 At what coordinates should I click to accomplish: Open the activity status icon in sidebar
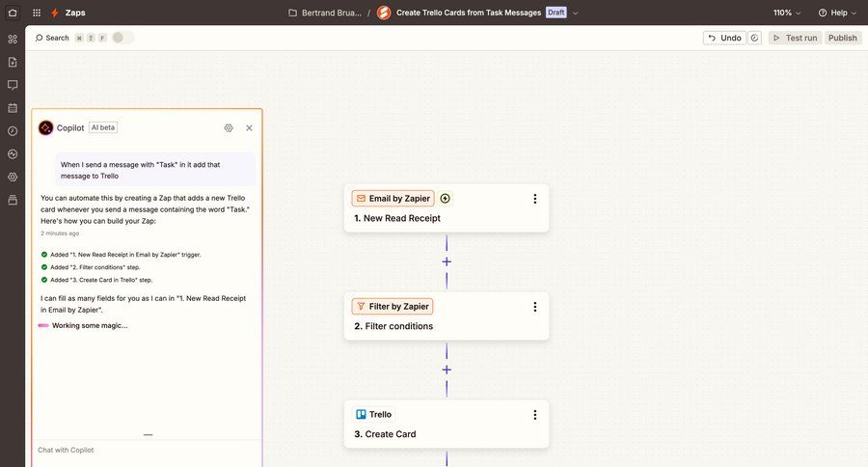tap(13, 154)
